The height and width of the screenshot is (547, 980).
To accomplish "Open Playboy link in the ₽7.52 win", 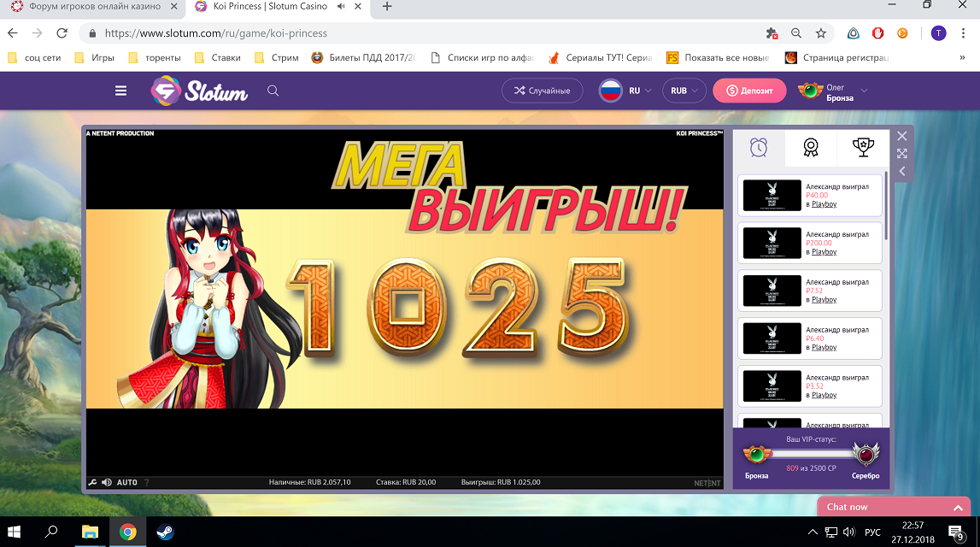I will pyautogui.click(x=824, y=299).
